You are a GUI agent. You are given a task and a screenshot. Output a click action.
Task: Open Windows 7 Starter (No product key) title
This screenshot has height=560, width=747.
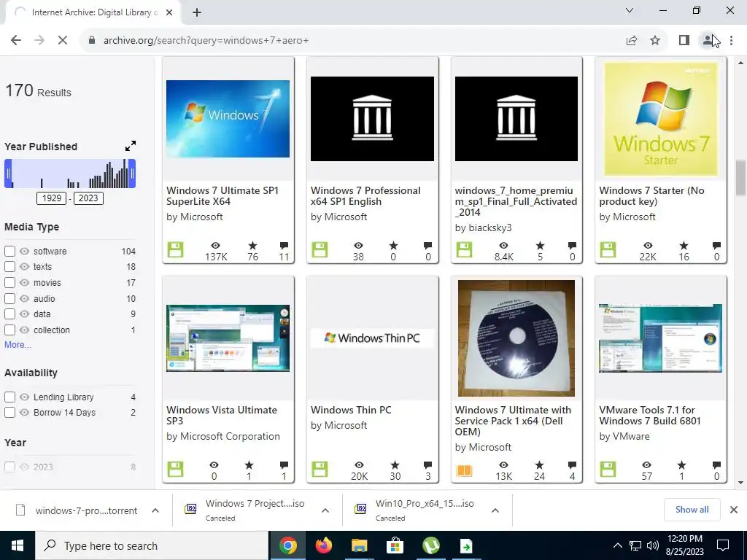[651, 195]
